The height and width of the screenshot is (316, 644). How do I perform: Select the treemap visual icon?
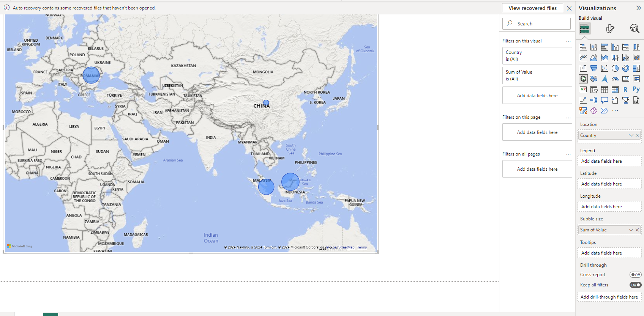[636, 68]
